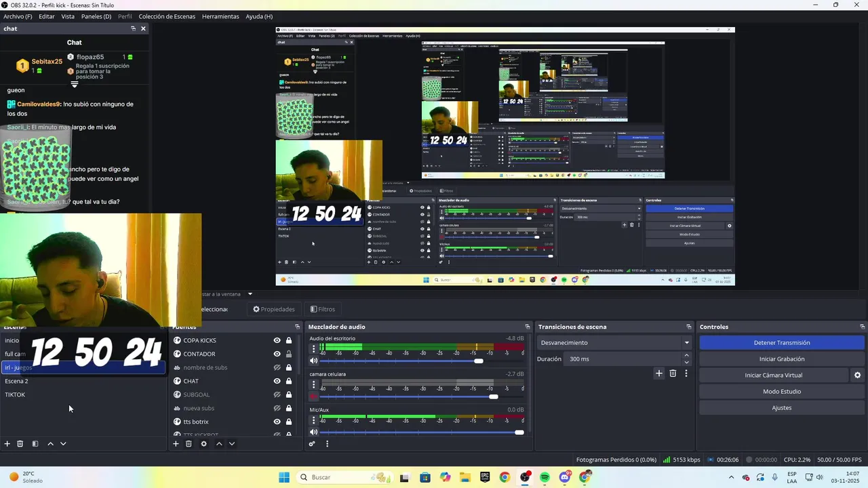
Task: Open Audio del escritorio options menu
Action: 313,349
